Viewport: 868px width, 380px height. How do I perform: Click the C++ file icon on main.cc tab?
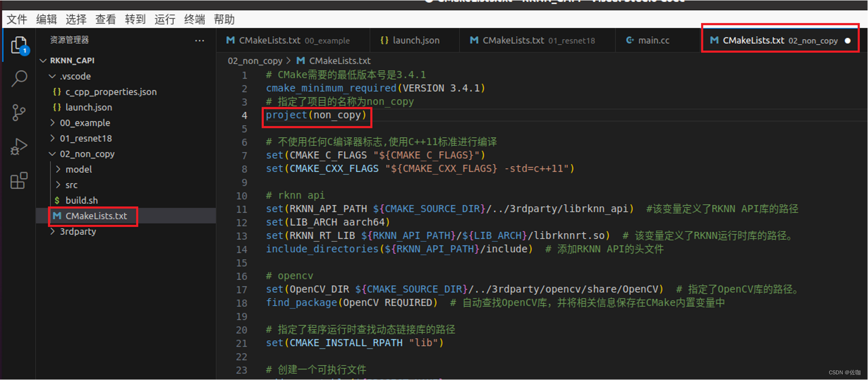[x=630, y=40]
